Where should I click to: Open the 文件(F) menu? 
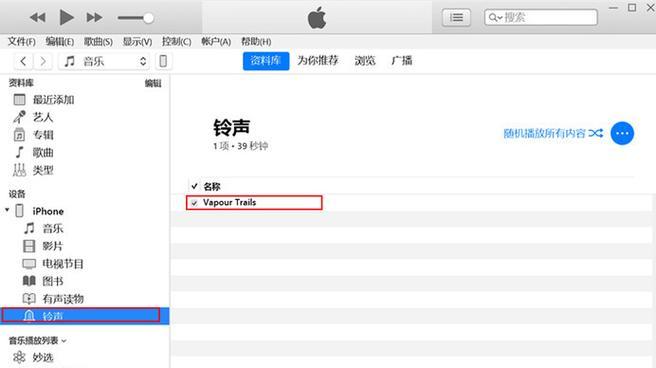[x=22, y=41]
